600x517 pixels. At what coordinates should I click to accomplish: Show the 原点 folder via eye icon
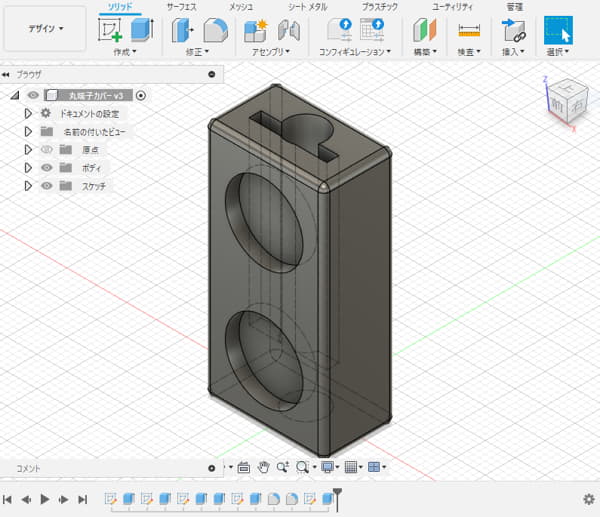[46, 149]
